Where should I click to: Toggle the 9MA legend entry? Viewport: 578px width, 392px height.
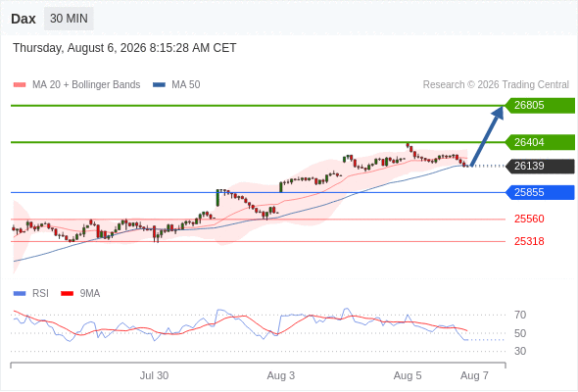(80, 294)
